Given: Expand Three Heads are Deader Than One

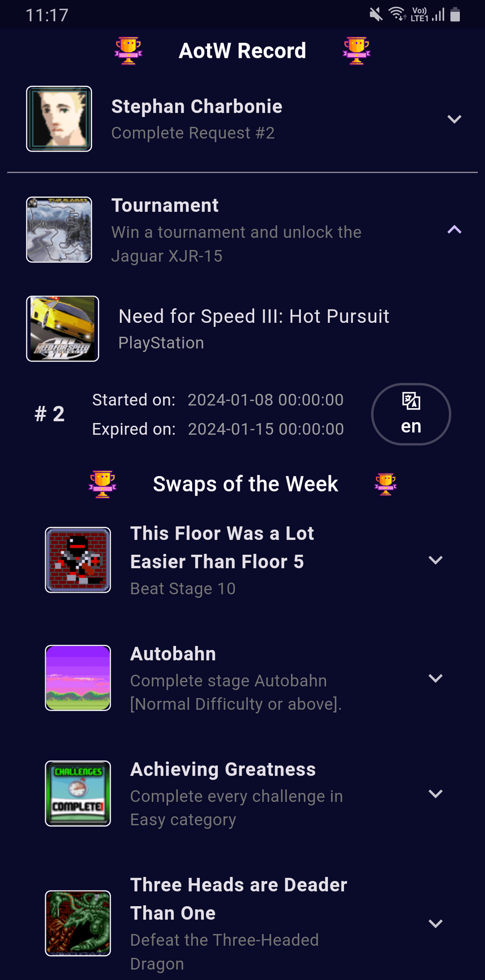Looking at the screenshot, I should coord(436,923).
